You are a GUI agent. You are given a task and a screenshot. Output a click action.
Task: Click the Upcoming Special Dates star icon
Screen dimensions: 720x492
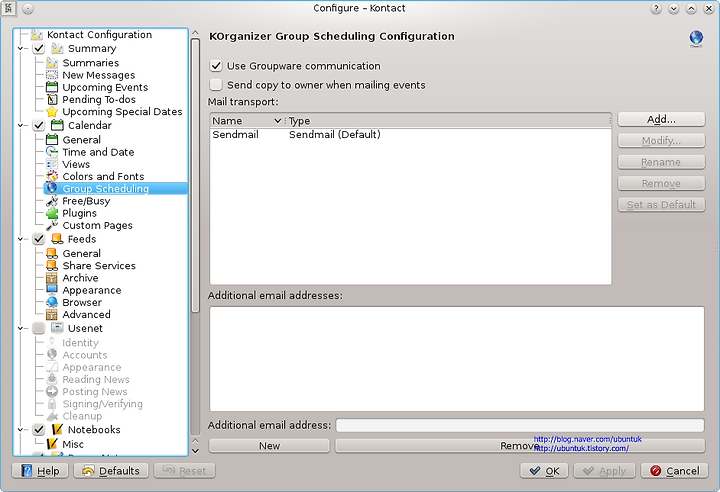point(52,112)
